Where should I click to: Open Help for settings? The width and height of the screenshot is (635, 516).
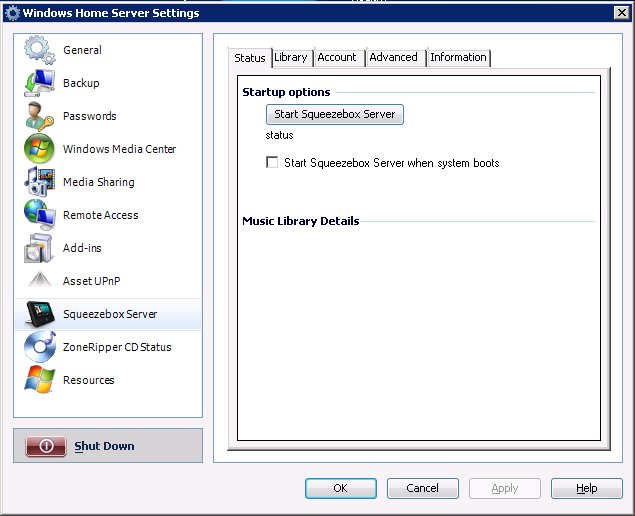coord(586,488)
